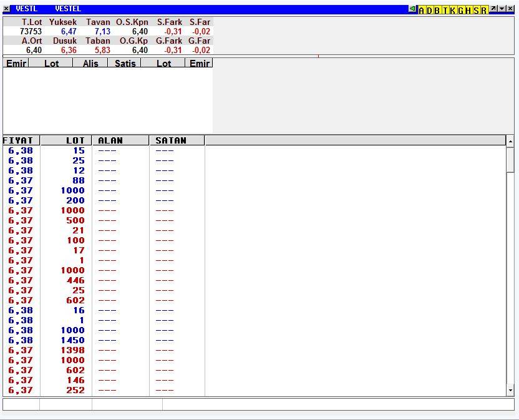Click the Satis column header in order book

coord(125,63)
